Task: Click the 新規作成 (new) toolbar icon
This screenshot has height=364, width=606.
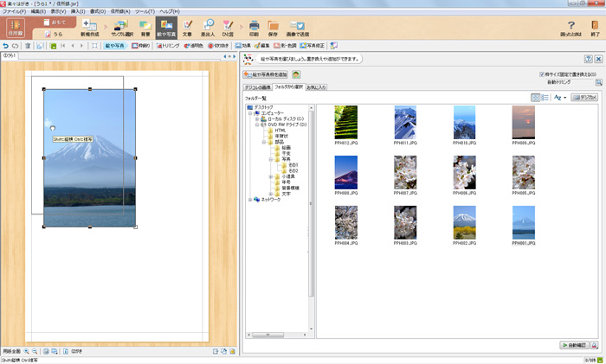Action: (90, 28)
